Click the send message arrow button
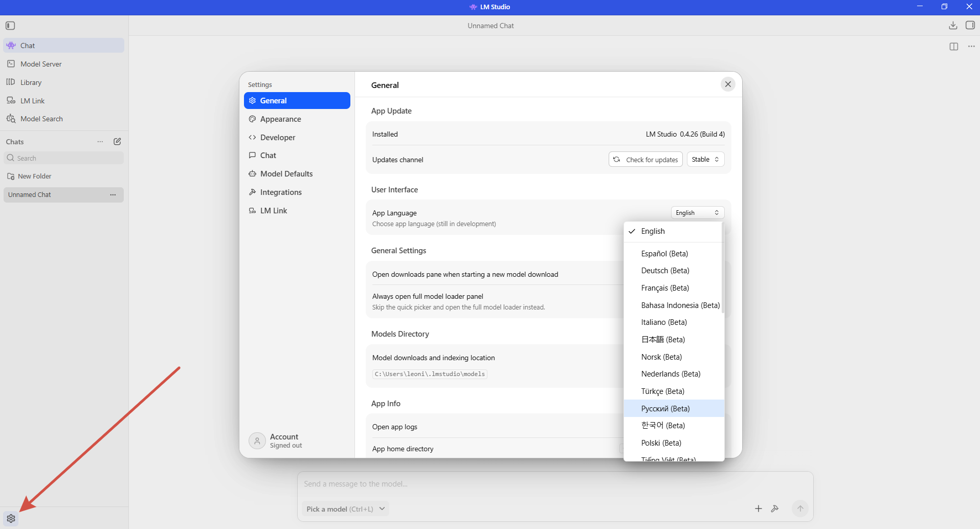The image size is (980, 529). [x=800, y=509]
